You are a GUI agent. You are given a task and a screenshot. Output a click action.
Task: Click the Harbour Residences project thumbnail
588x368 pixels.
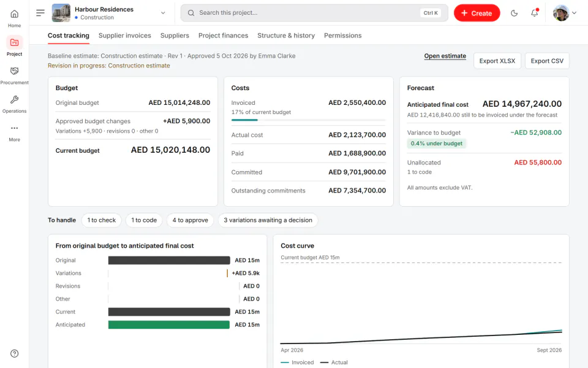point(61,13)
